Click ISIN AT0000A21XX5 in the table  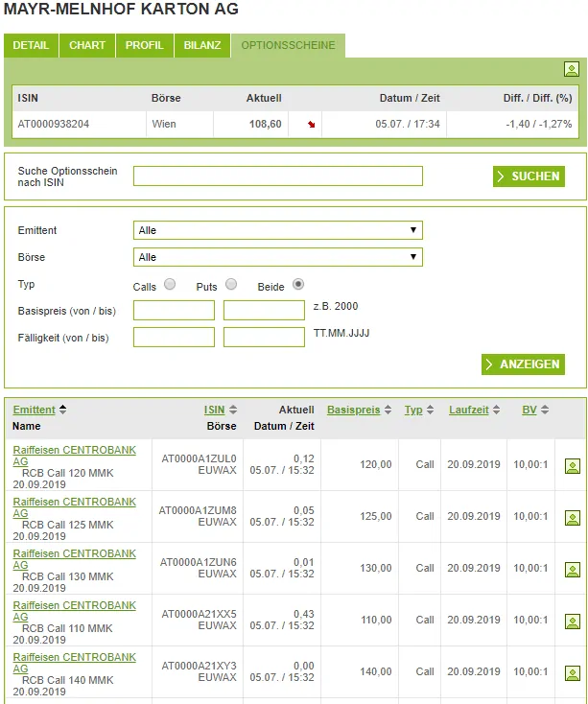199,614
